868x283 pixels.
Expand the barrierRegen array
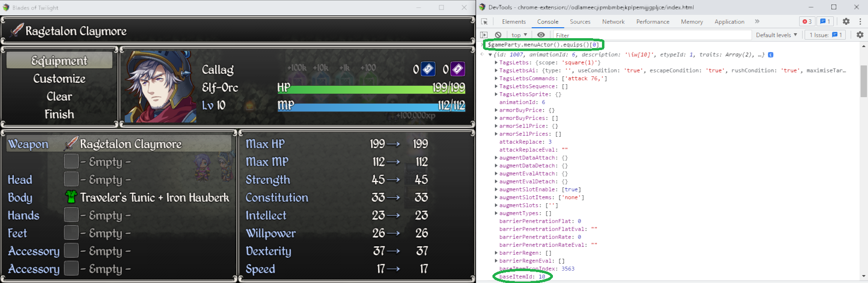coord(496,253)
